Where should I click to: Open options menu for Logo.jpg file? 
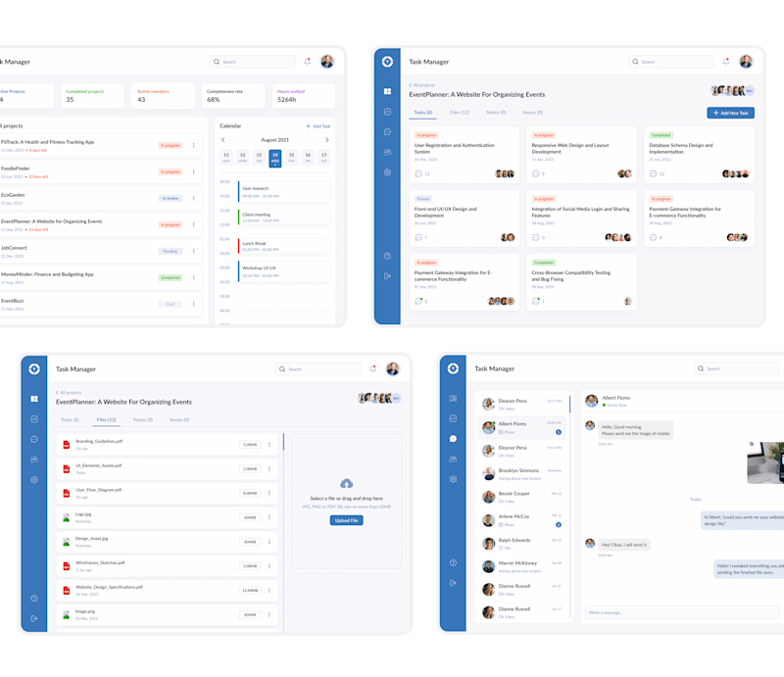tap(269, 517)
